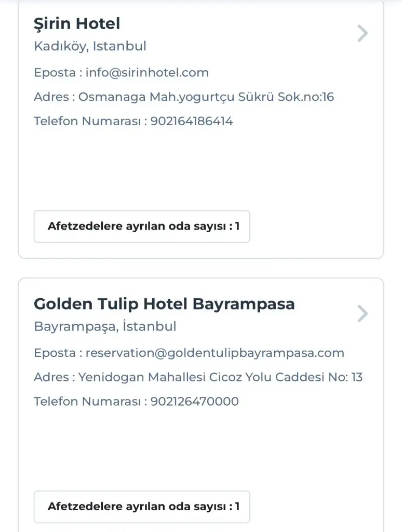Screen dimensions: 402x532
Task: Click the Şirin Hotel title
Action: click(77, 23)
